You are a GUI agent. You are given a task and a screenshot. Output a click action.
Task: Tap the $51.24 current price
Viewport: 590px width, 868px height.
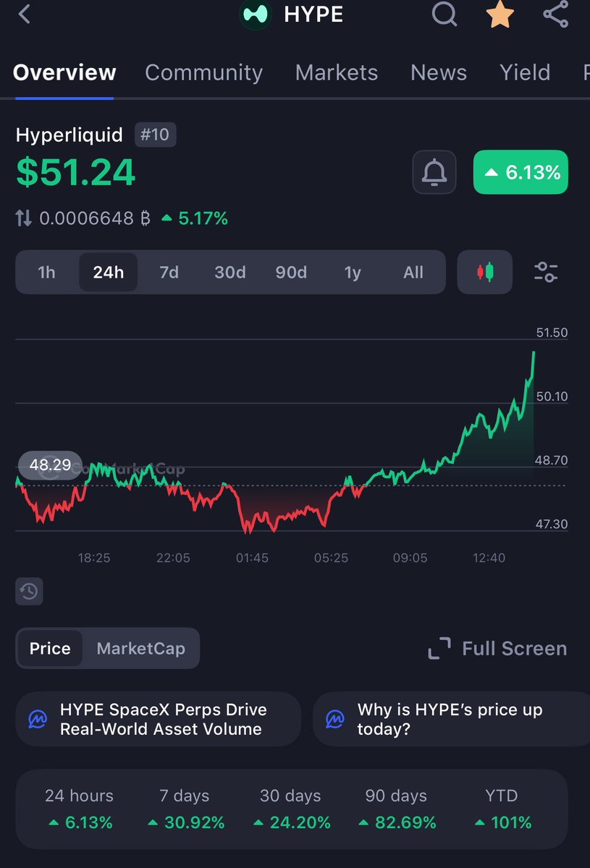pos(76,172)
